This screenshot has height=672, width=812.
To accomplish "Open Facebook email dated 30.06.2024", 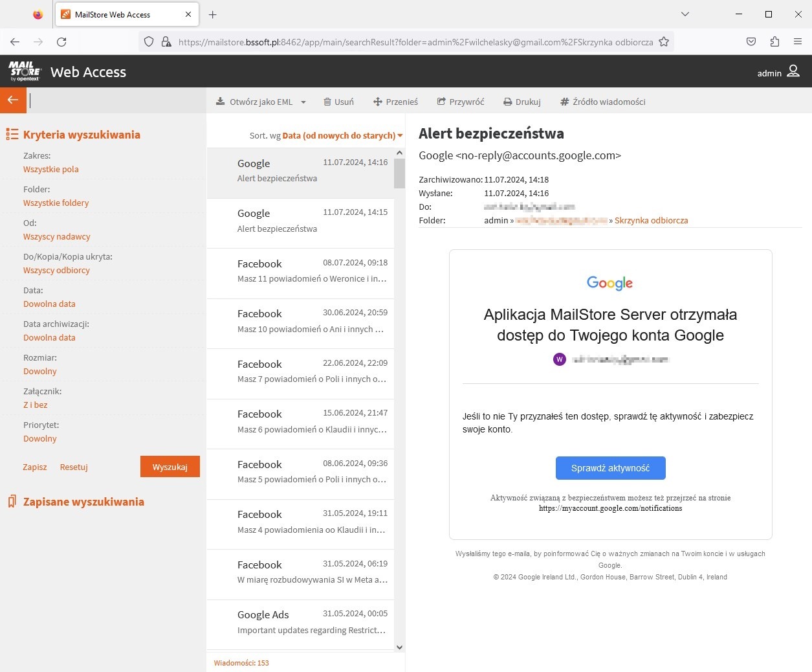I will (x=300, y=324).
